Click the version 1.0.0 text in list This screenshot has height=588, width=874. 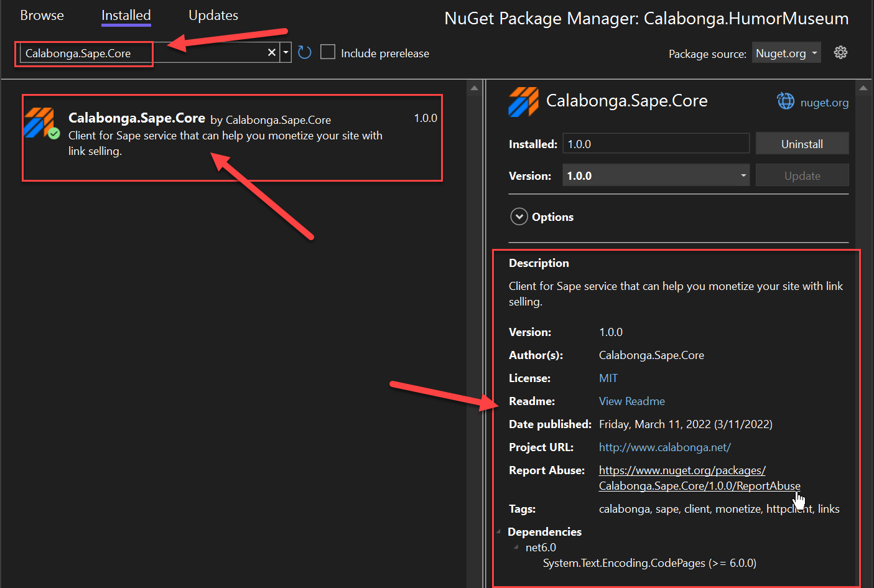click(x=425, y=118)
